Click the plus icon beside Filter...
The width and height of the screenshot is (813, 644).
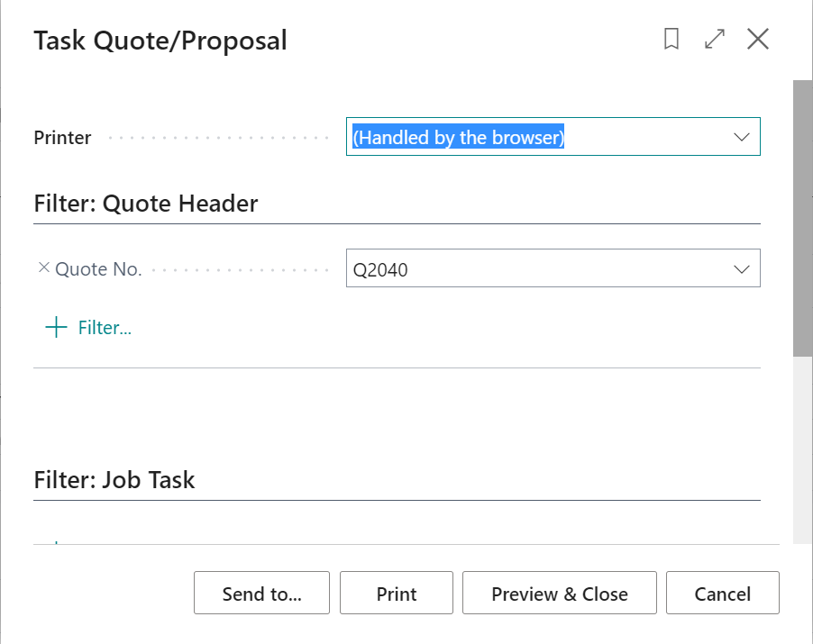(x=56, y=327)
